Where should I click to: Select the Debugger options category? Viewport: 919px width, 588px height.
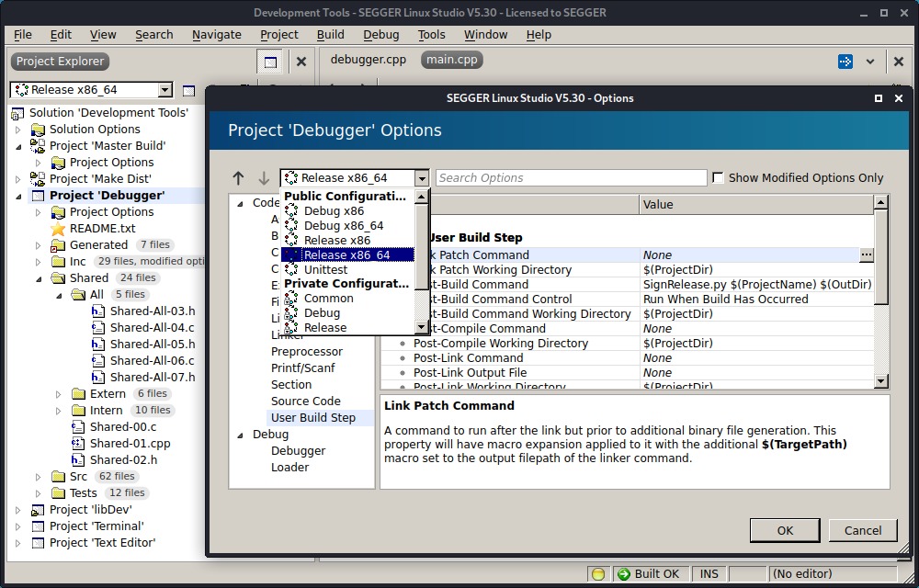[x=298, y=450]
